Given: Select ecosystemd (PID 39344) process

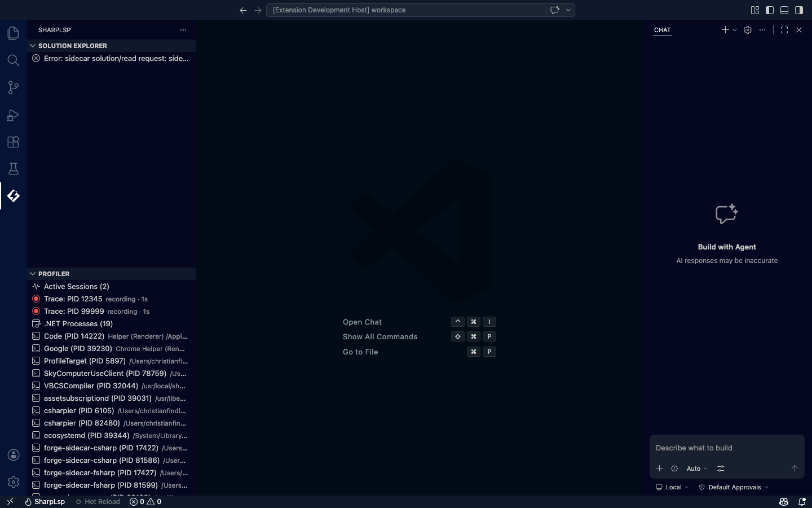Looking at the screenshot, I should pyautogui.click(x=111, y=435).
